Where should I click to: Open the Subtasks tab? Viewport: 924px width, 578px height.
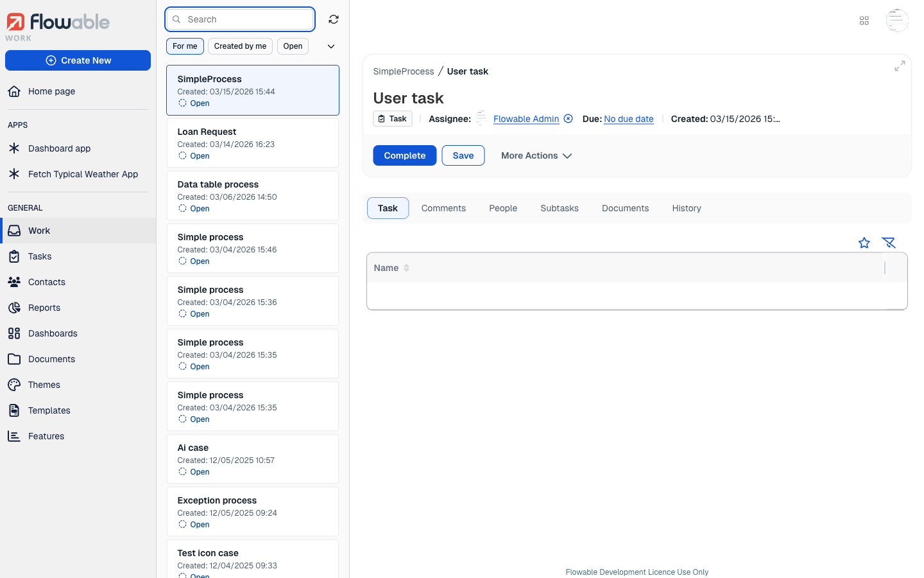coord(559,207)
